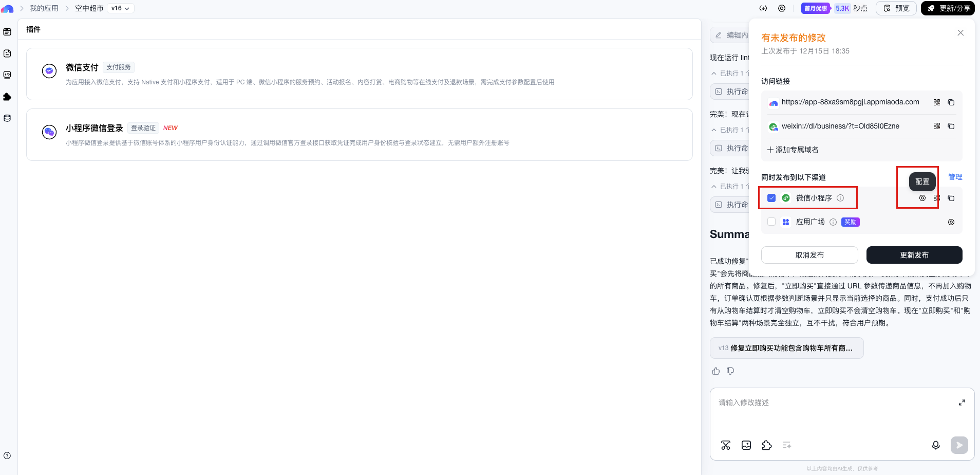Go to 我的应用 in breadcrumb
Viewport: 980px width, 475px height.
tap(44, 8)
